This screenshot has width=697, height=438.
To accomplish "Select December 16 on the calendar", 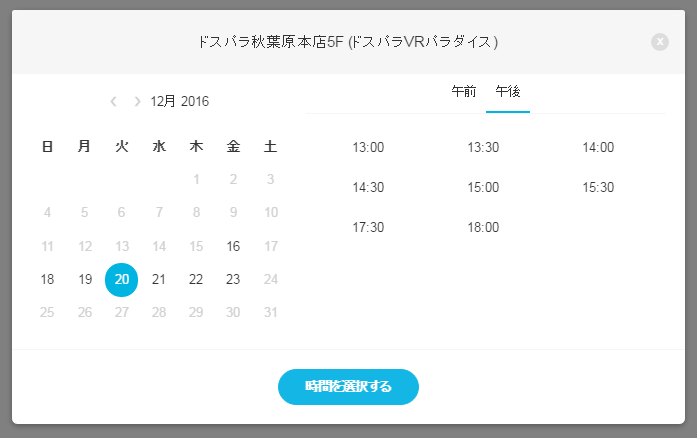I will [233, 246].
